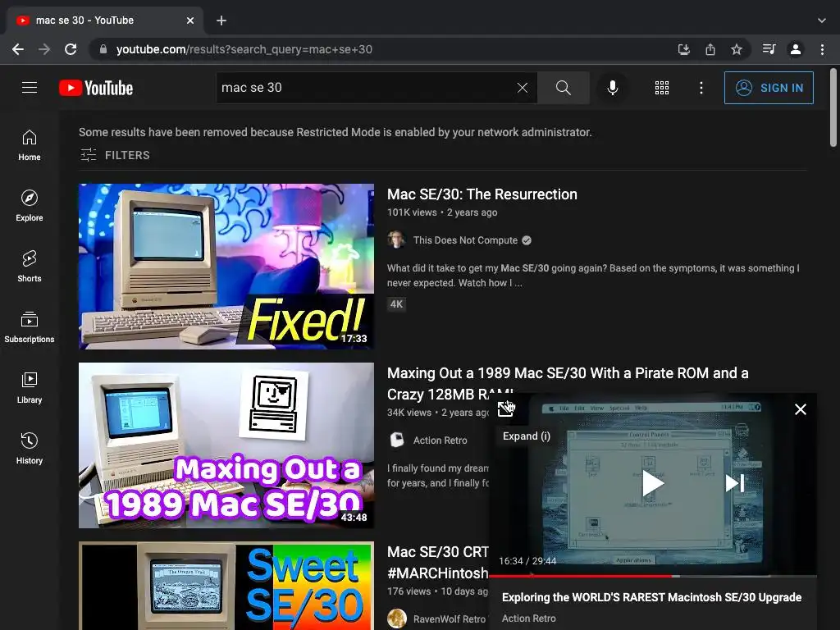The image size is (840, 630).
Task: Open Subscriptions in sidebar
Action: pyautogui.click(x=30, y=326)
